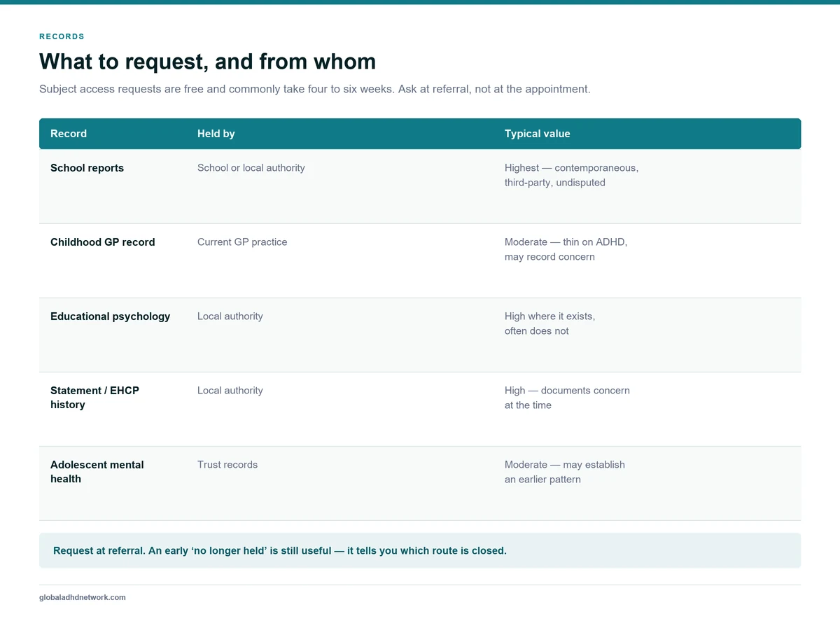
Task: Click 'Moderate — thin on ADHD' value cell
Action: 566,249
